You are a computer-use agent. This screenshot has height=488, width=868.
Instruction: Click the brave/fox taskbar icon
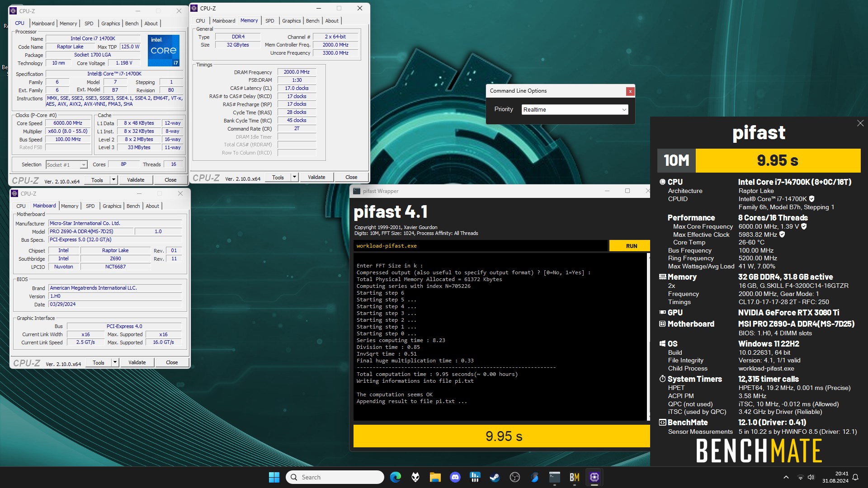pyautogui.click(x=415, y=477)
